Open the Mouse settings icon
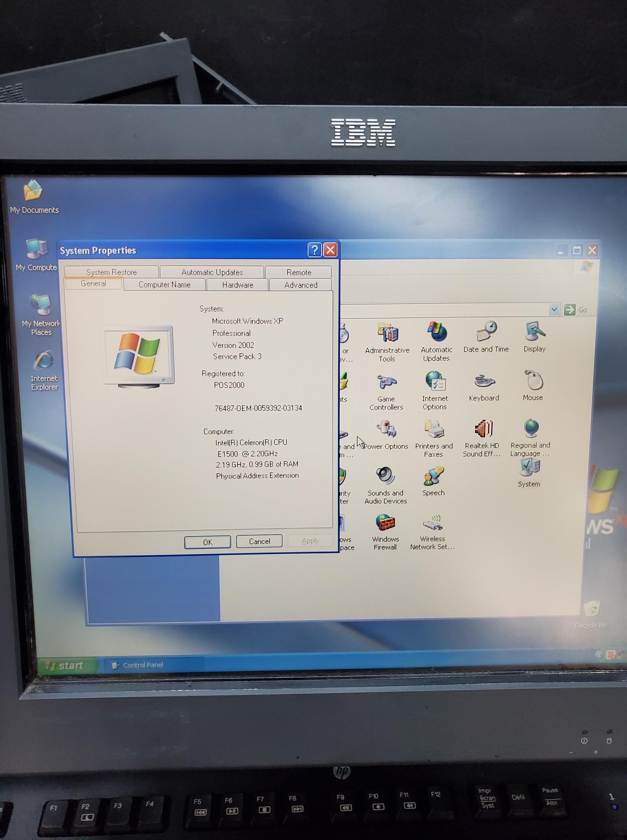Screen dimensions: 627x840 tap(533, 386)
